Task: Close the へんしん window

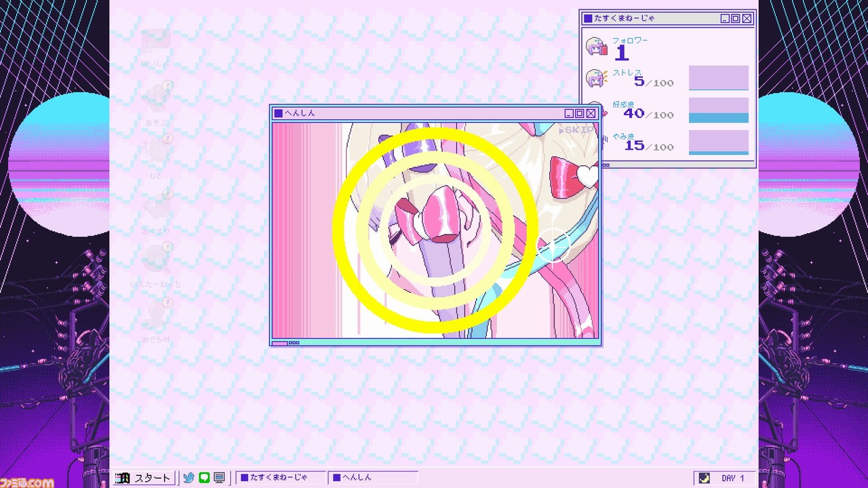Action: tap(591, 113)
